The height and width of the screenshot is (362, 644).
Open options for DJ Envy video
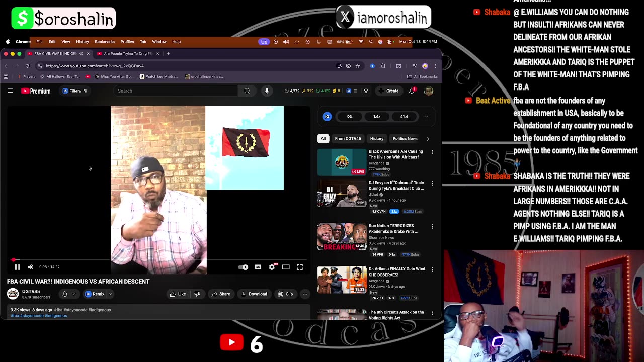click(x=432, y=184)
